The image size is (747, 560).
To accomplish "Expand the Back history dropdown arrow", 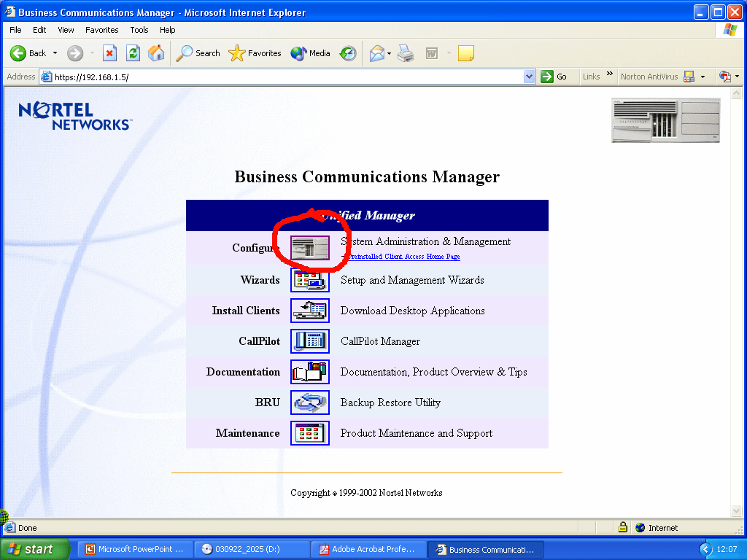I will [x=55, y=53].
